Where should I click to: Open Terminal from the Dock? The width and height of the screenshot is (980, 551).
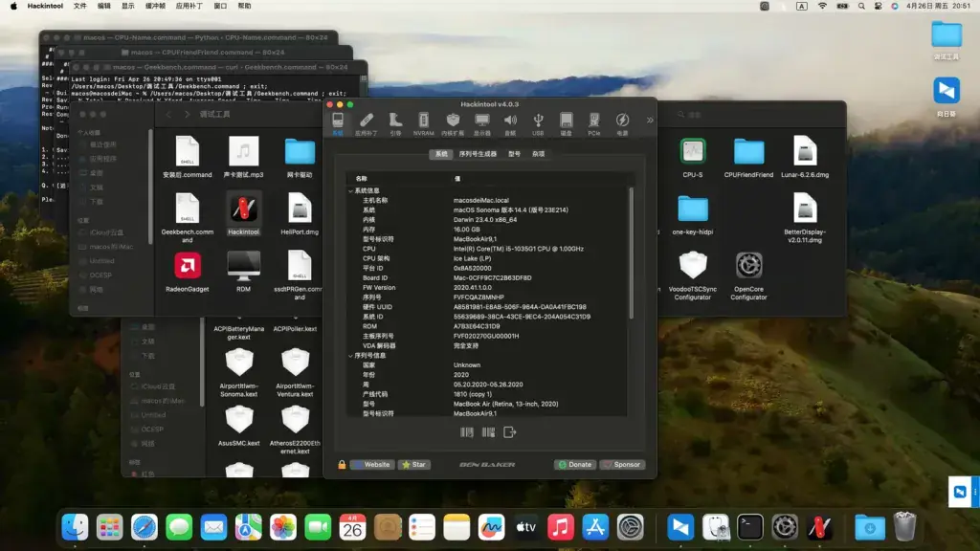pyautogui.click(x=749, y=527)
